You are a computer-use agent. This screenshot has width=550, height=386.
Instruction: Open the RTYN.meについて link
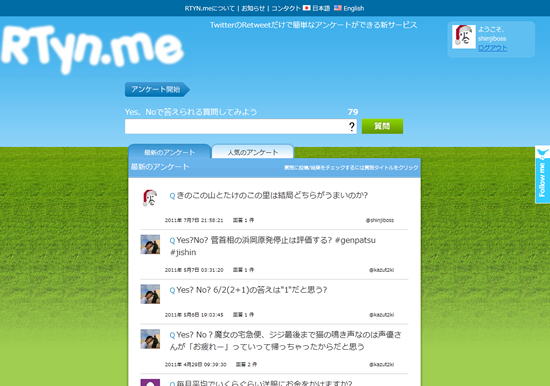(x=209, y=8)
